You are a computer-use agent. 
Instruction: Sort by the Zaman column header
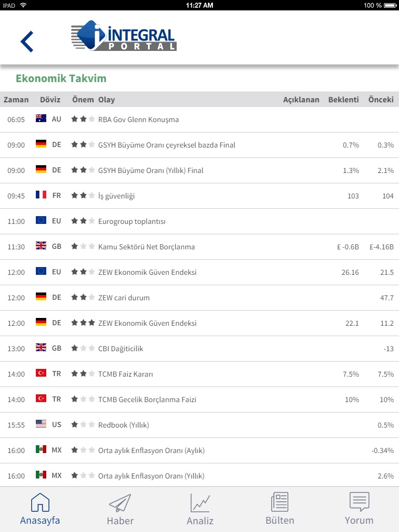point(16,100)
